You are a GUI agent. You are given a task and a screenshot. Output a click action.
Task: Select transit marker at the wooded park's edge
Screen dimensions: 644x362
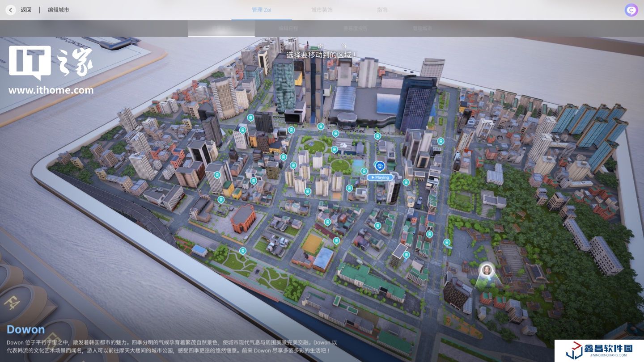(x=446, y=242)
